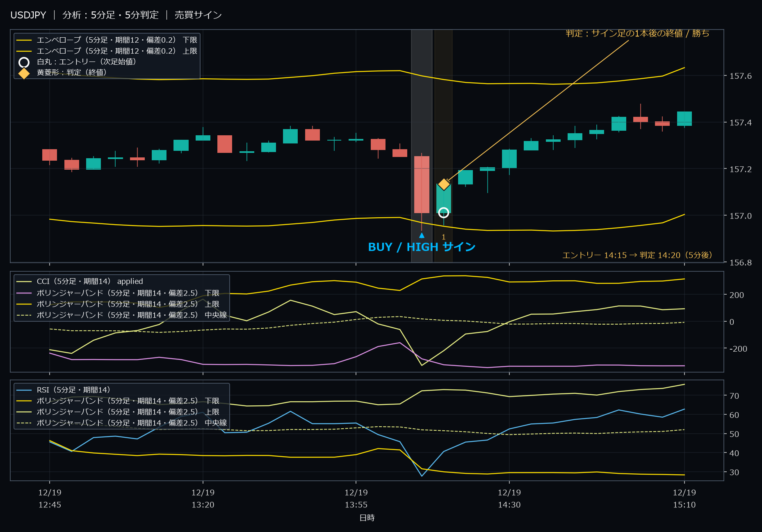762x532 pixels.
Task: Click the 157.0 price axis label
Action: (x=740, y=216)
